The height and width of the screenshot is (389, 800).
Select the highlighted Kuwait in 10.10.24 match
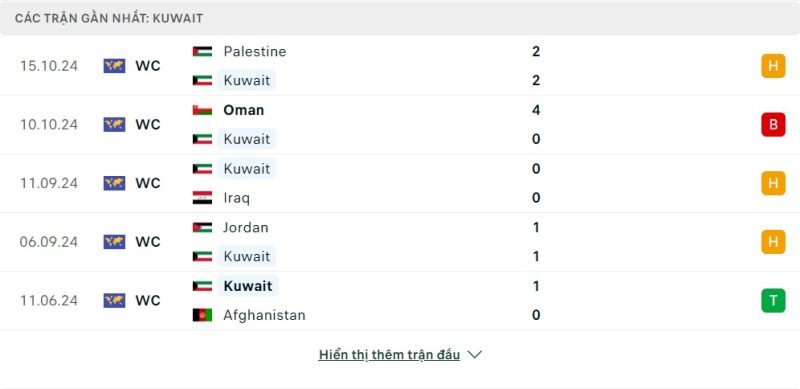pyautogui.click(x=246, y=139)
